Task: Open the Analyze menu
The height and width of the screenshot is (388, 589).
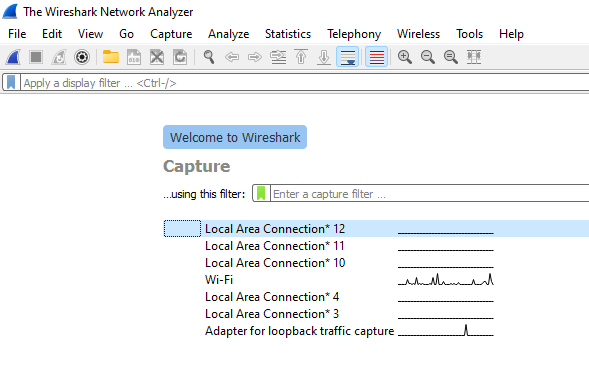Action: (x=228, y=34)
